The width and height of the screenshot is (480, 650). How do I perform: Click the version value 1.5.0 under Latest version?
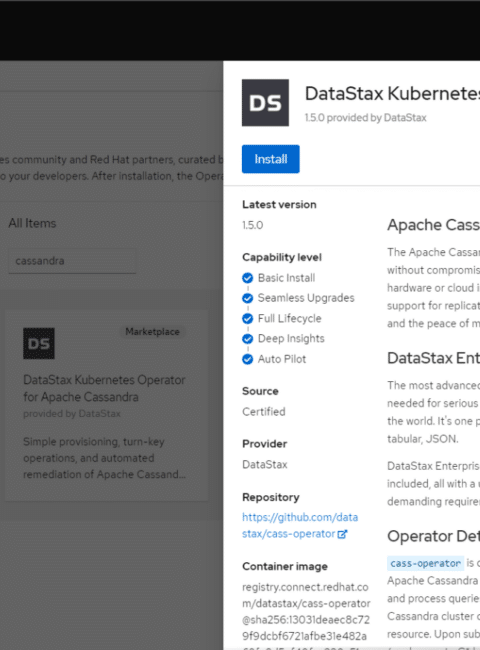click(x=252, y=225)
